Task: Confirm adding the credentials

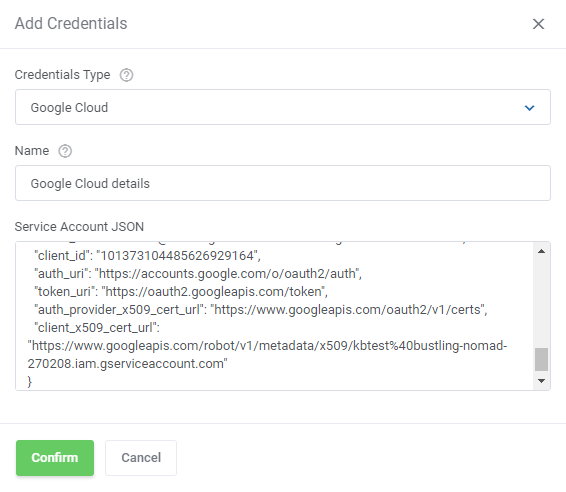Action: point(55,458)
